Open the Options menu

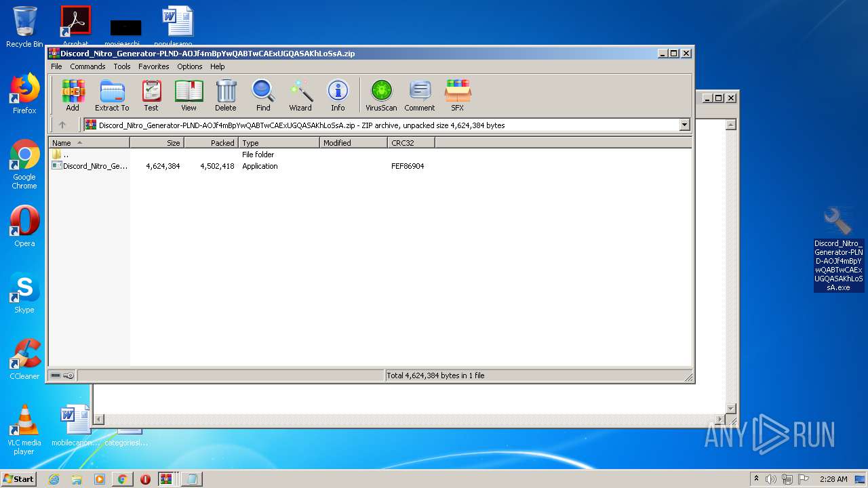[190, 66]
